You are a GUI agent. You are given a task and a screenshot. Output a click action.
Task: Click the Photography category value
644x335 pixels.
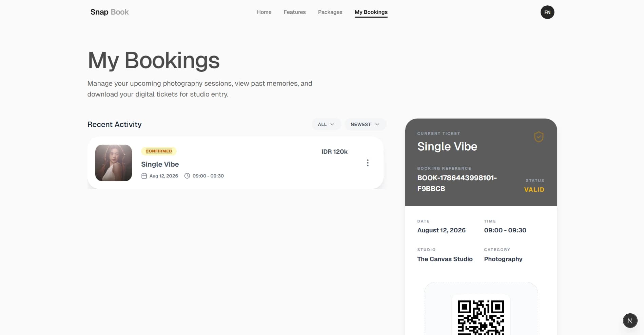coord(503,259)
